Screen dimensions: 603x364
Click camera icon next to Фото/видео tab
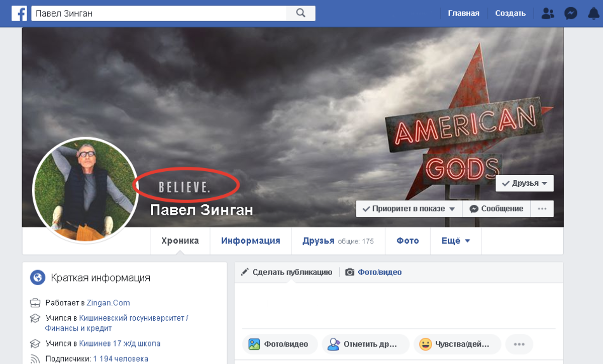(x=350, y=272)
